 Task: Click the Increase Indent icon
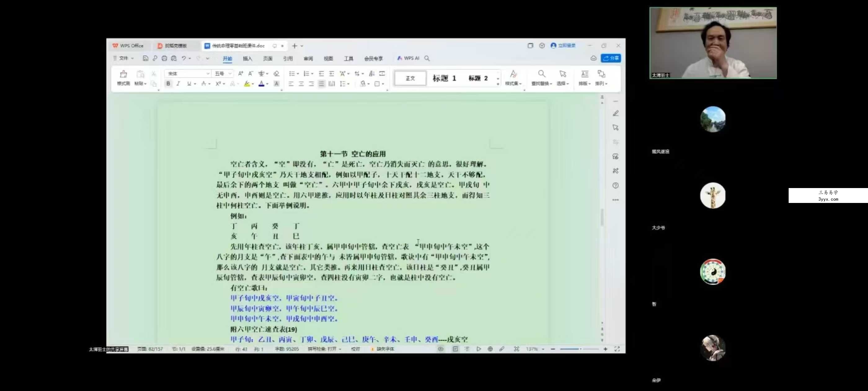pos(332,74)
